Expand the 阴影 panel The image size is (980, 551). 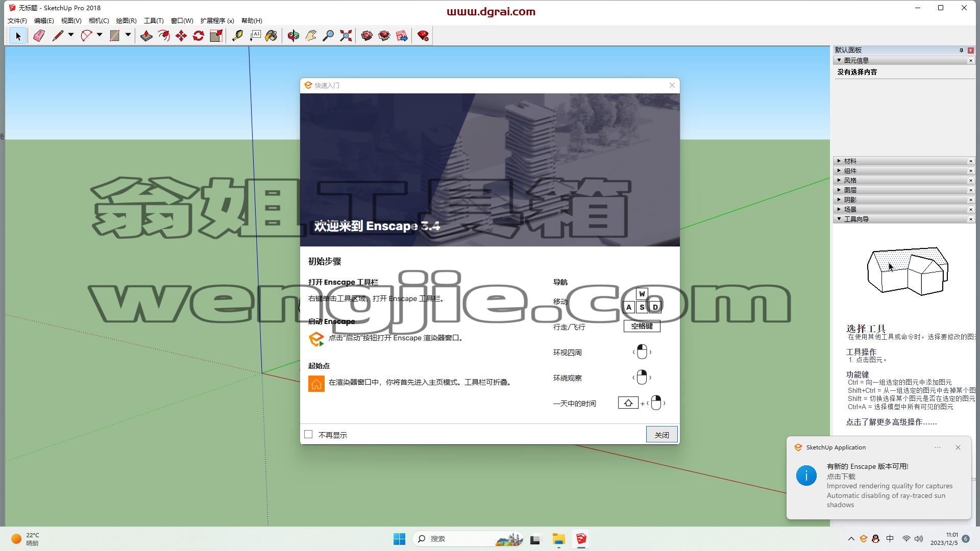pyautogui.click(x=839, y=199)
